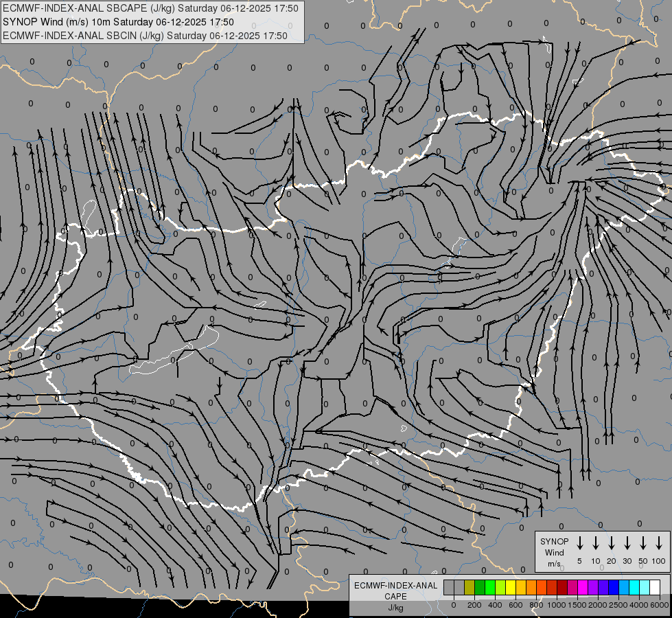
Task: Click the SBCAPE title line
Action: (x=150, y=8)
